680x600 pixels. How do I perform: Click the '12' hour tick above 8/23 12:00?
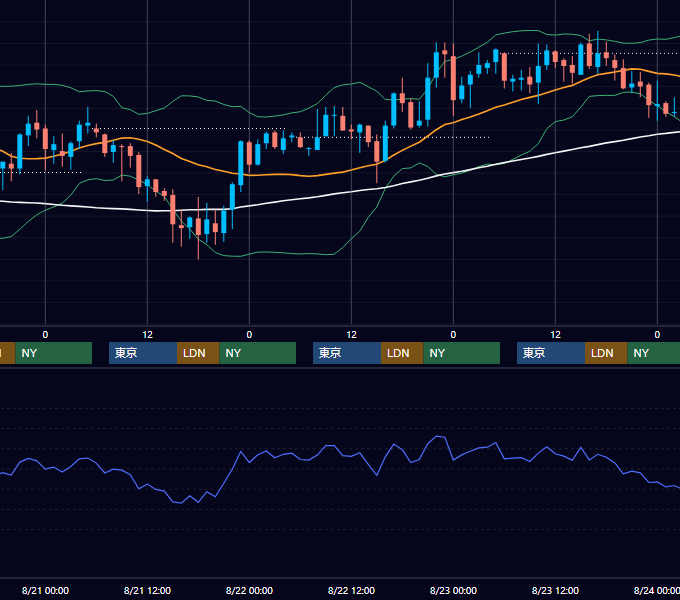tap(555, 335)
